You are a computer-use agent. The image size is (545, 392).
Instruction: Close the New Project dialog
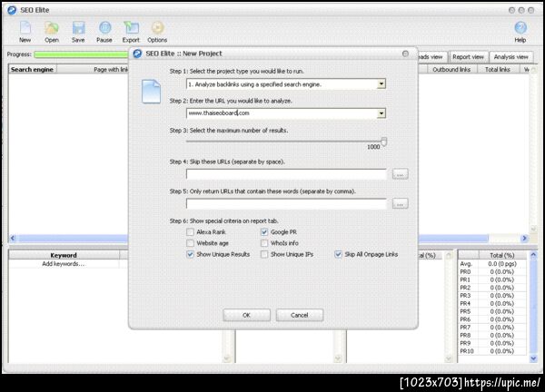point(405,54)
